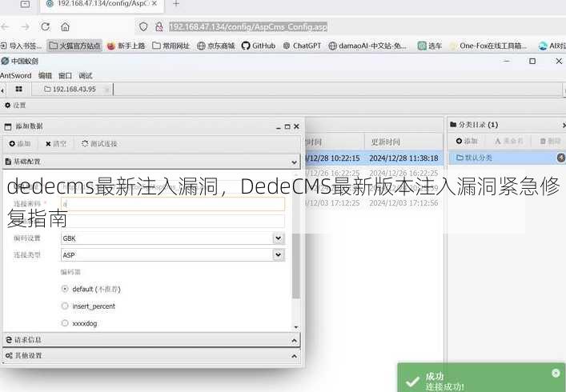
Task: Maximize the 添加数据 dialog
Action: [x=287, y=126]
